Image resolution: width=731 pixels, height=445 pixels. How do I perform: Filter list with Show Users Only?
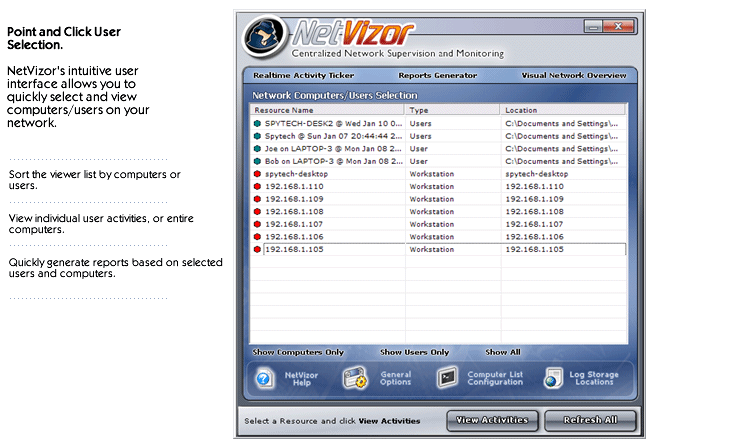414,352
